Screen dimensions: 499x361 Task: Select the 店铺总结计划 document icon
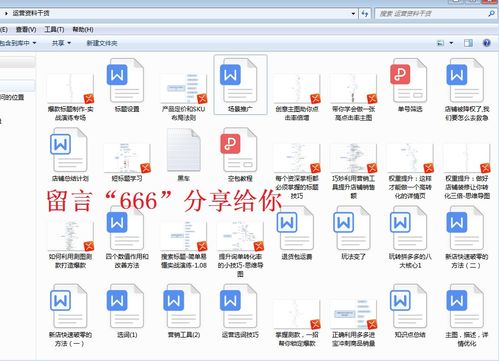point(70,150)
